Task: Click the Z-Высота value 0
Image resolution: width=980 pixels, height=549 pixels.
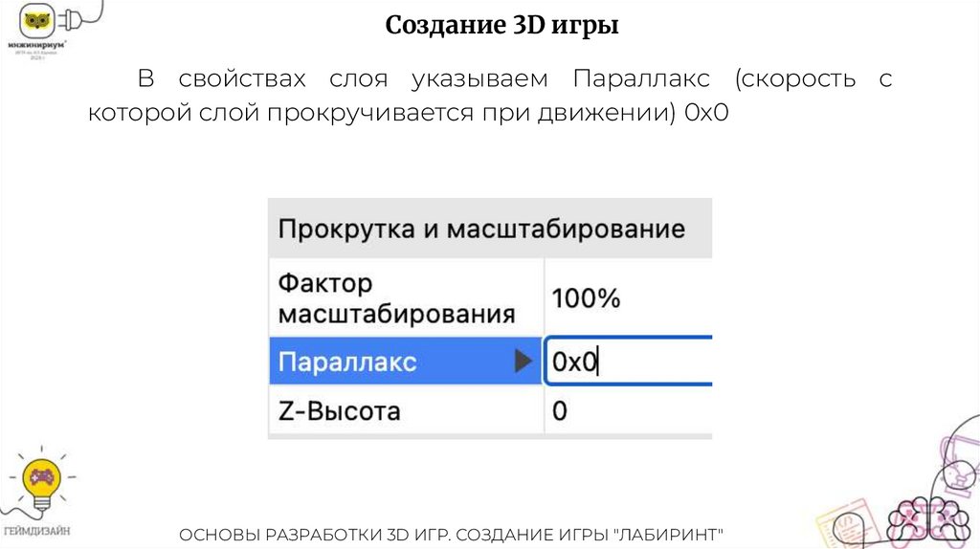Action: click(x=561, y=411)
